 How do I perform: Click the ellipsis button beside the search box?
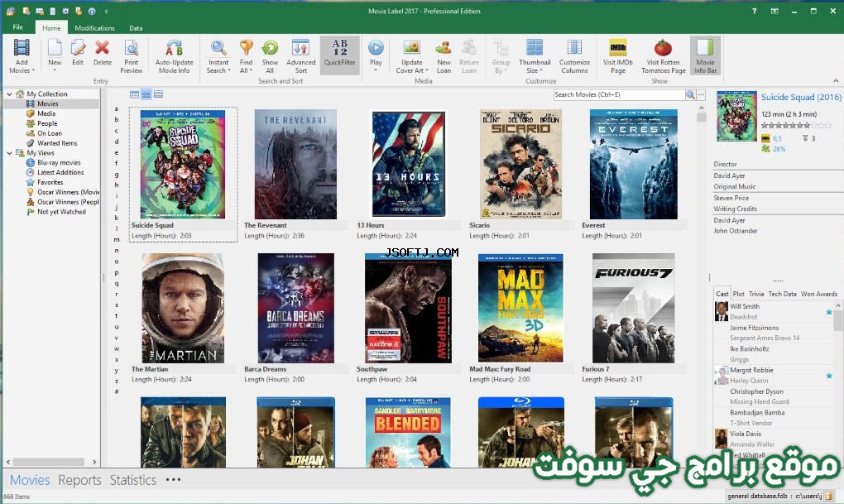click(701, 95)
